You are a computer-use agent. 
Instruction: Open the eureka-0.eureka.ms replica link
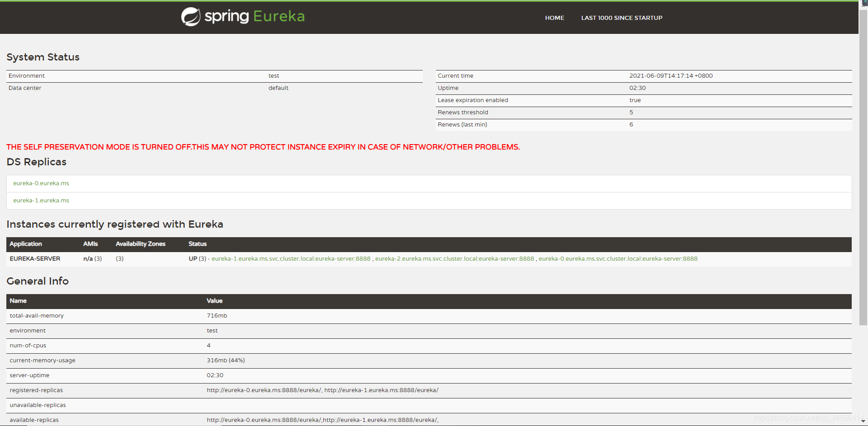[41, 183]
